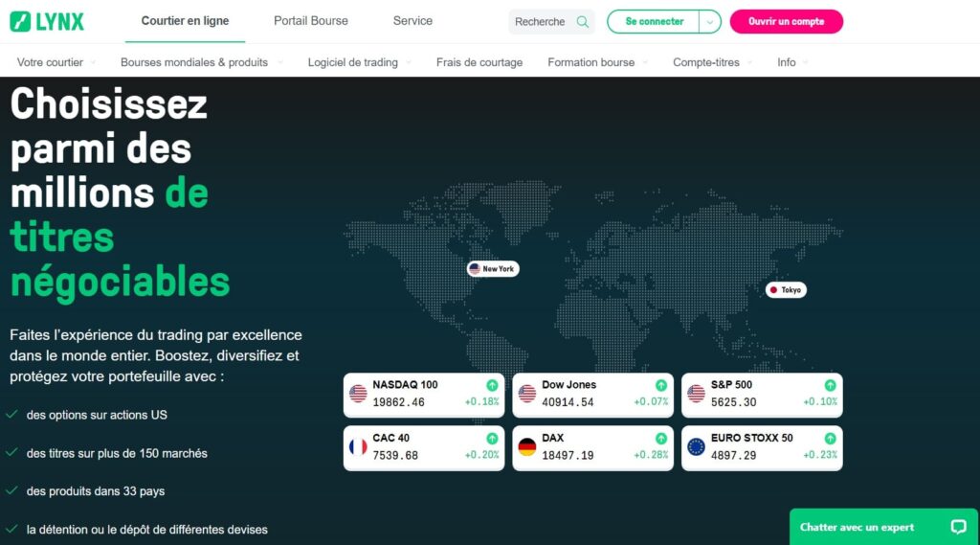Click the Recherche search field
The width and height of the screenshot is (980, 545).
[541, 22]
